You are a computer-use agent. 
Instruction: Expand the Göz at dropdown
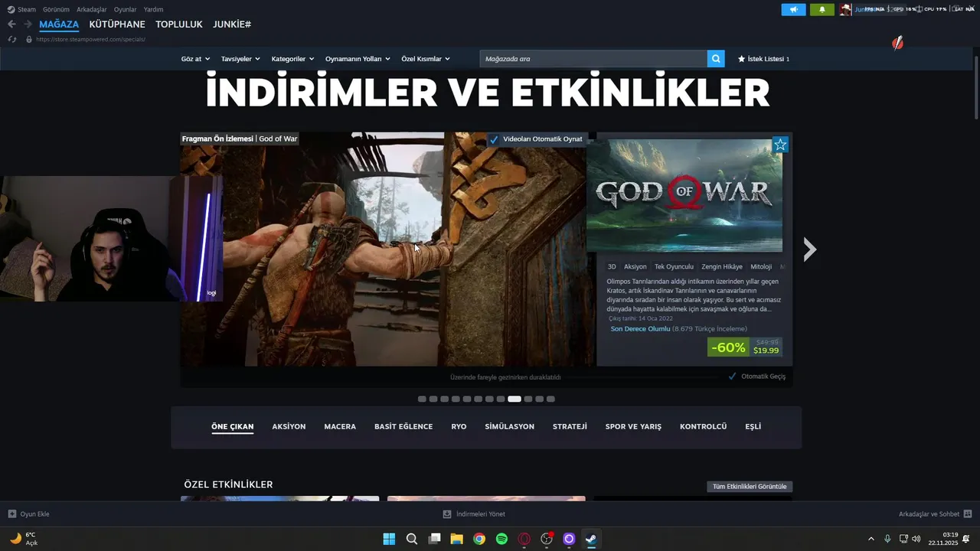coord(195,59)
